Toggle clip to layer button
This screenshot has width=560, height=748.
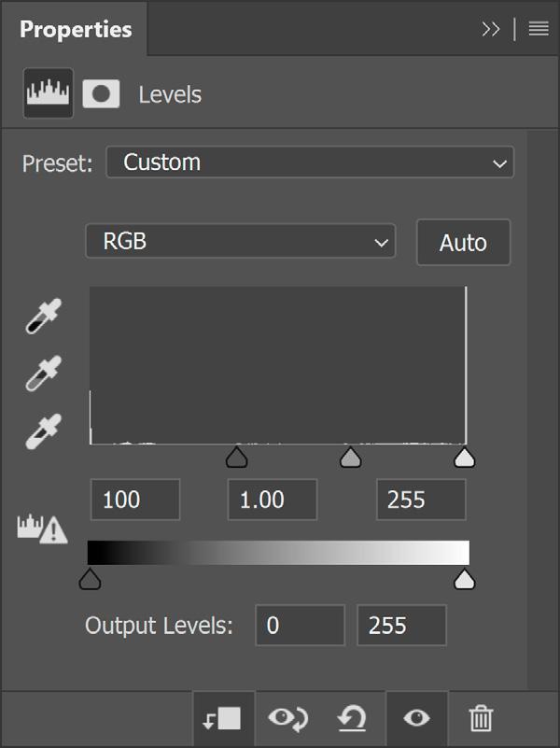(x=222, y=718)
